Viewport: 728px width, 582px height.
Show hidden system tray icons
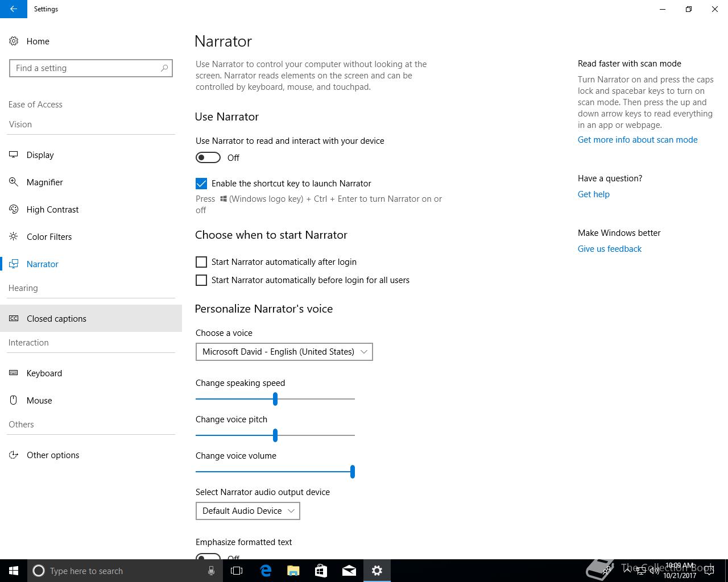tap(627, 571)
